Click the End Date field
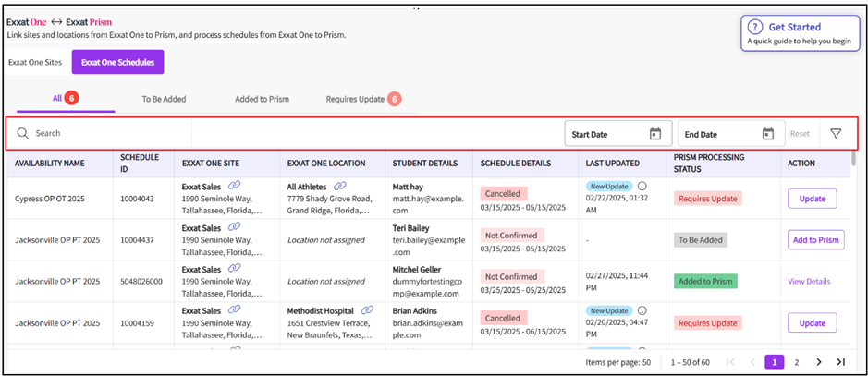 (x=730, y=134)
